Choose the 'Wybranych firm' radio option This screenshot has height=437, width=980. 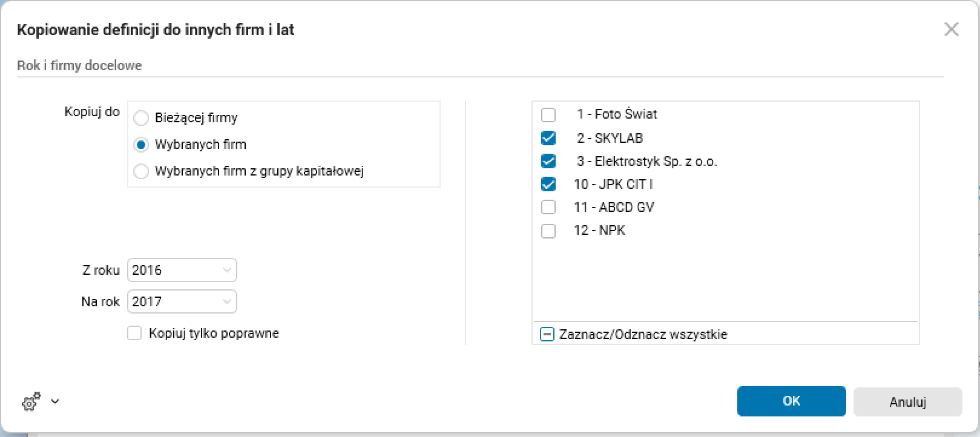click(141, 145)
